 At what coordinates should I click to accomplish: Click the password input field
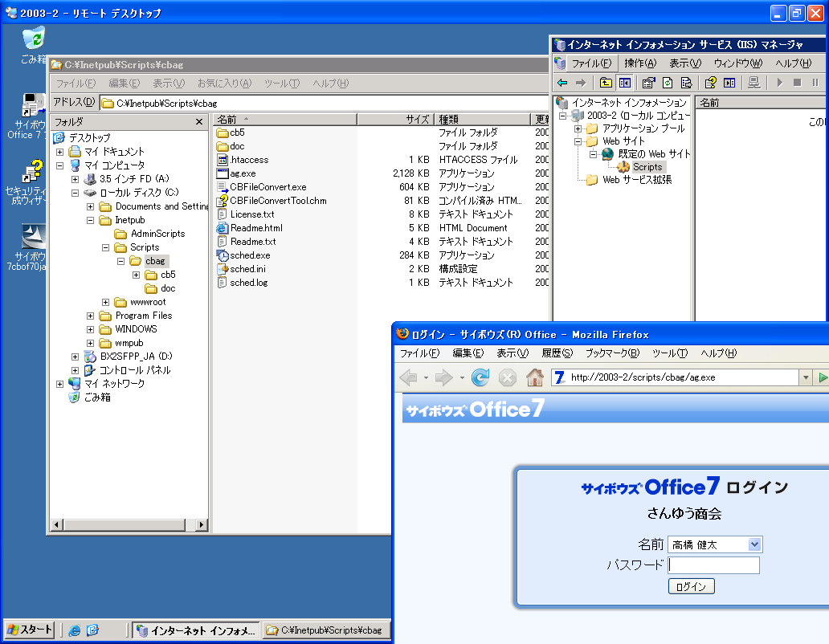(714, 565)
